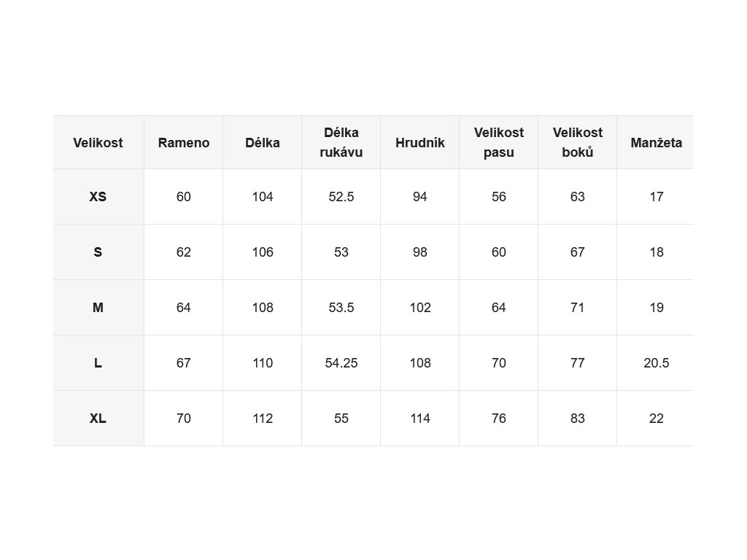Select the XS size row label
Screen dimensions: 747x560
[x=98, y=197]
